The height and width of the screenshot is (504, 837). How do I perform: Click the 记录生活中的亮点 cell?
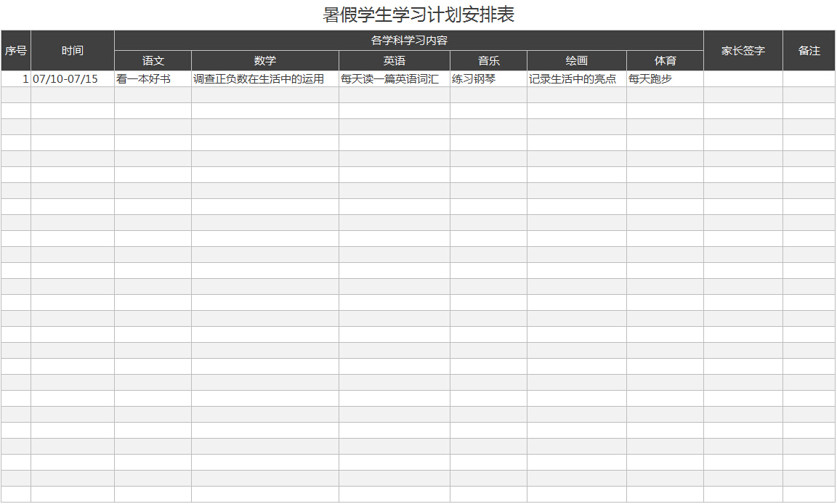pyautogui.click(x=575, y=79)
